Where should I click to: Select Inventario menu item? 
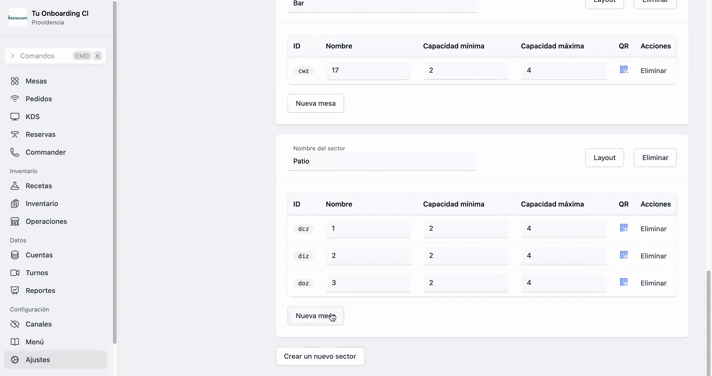coord(42,203)
